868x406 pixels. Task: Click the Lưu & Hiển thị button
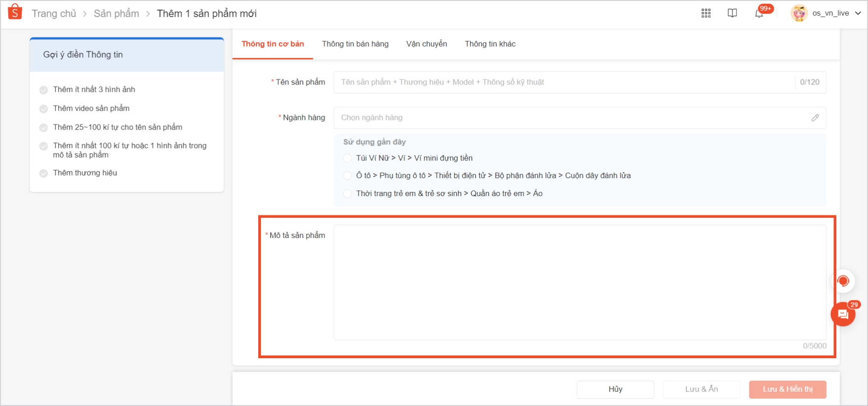[x=788, y=389]
